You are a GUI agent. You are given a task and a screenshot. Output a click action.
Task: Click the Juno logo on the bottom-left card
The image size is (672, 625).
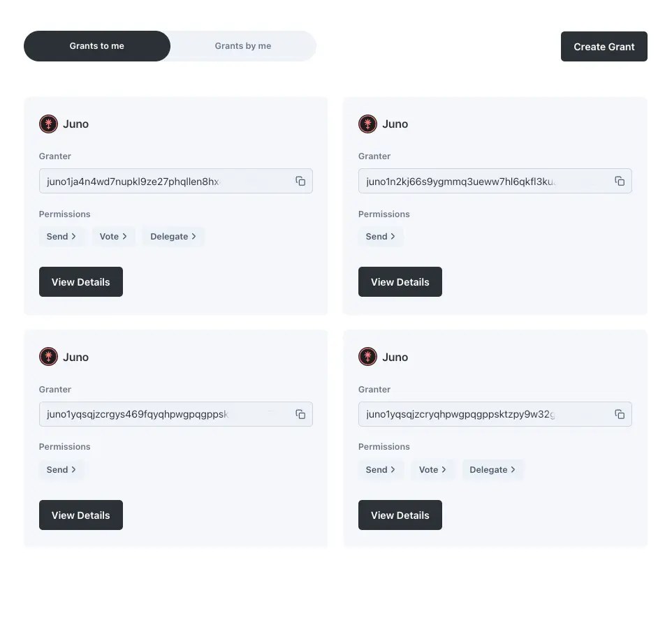coord(48,356)
